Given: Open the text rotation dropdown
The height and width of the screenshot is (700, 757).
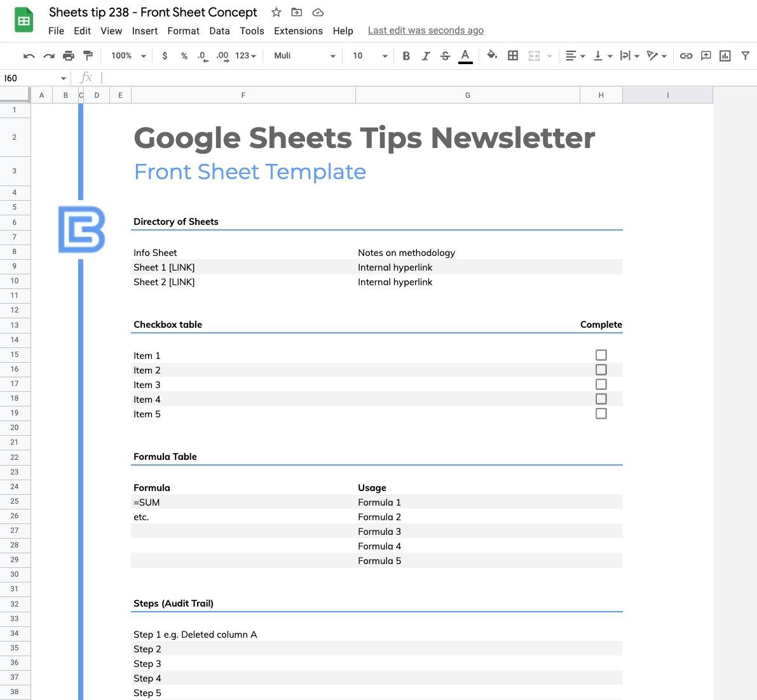Looking at the screenshot, I should pos(657,56).
